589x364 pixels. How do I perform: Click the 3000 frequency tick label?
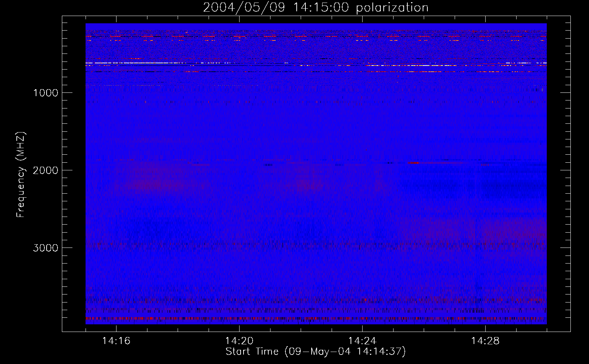pyautogui.click(x=46, y=248)
